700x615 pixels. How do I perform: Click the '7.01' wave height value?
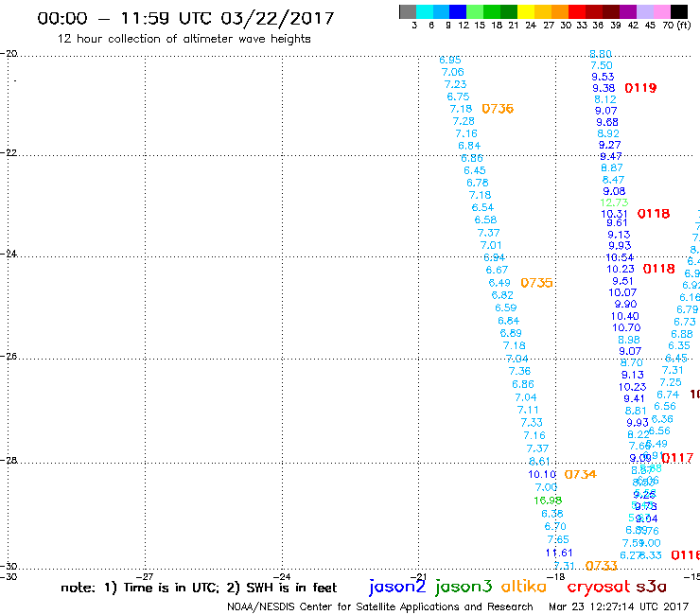tap(491, 245)
